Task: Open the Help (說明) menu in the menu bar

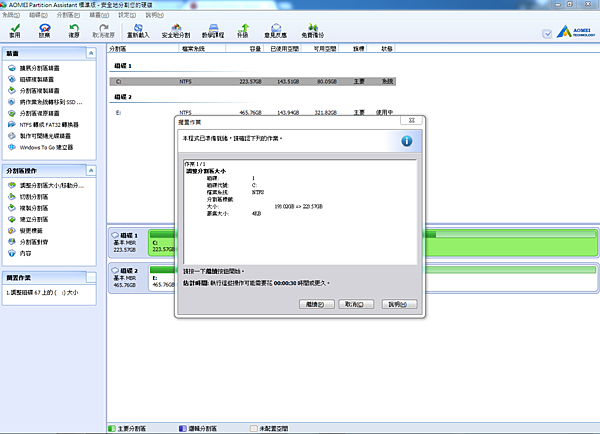Action: tap(155, 15)
